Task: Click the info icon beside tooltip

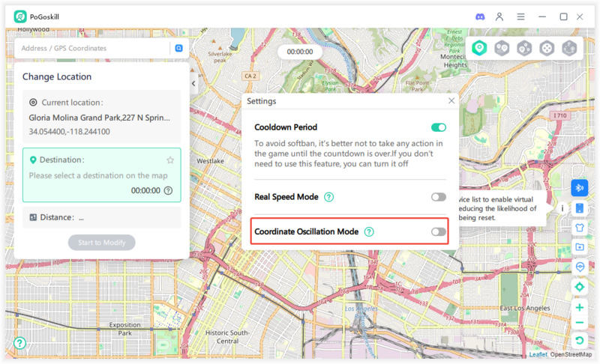Action: [x=562, y=208]
